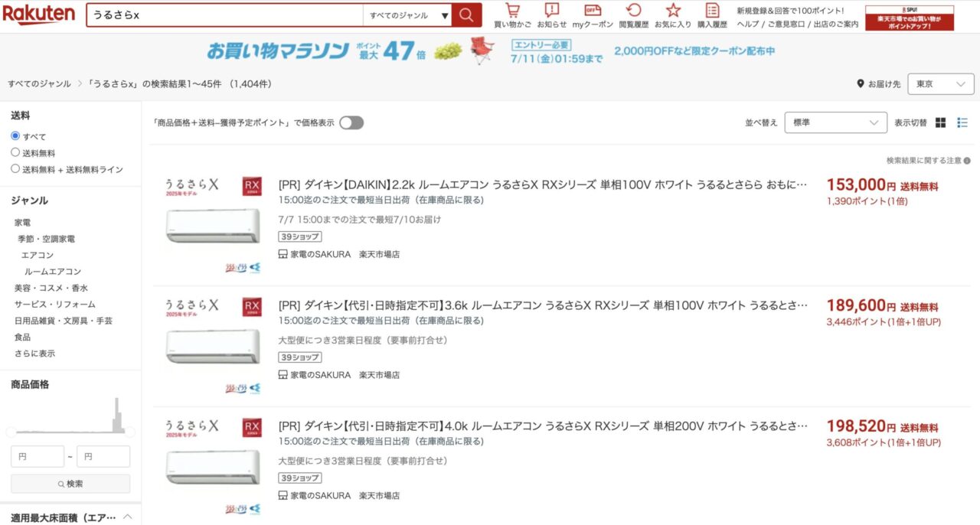Open the notifications (お知らせ) icon
This screenshot has height=525, width=980.
pyautogui.click(x=551, y=11)
